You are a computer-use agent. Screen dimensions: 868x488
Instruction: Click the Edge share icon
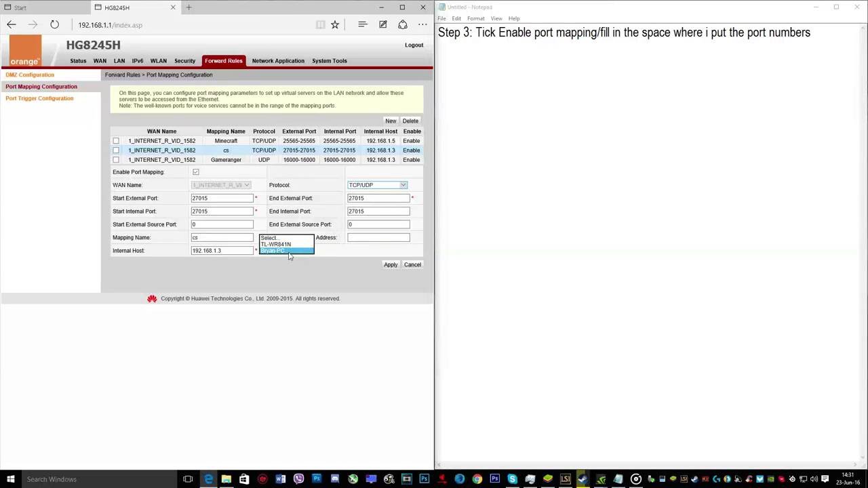[x=403, y=24]
